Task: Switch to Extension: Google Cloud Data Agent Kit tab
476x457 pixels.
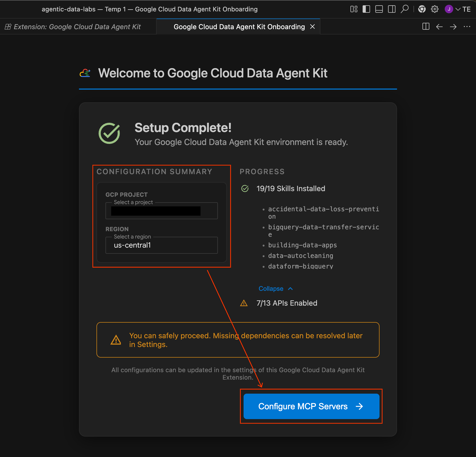Action: click(x=77, y=27)
